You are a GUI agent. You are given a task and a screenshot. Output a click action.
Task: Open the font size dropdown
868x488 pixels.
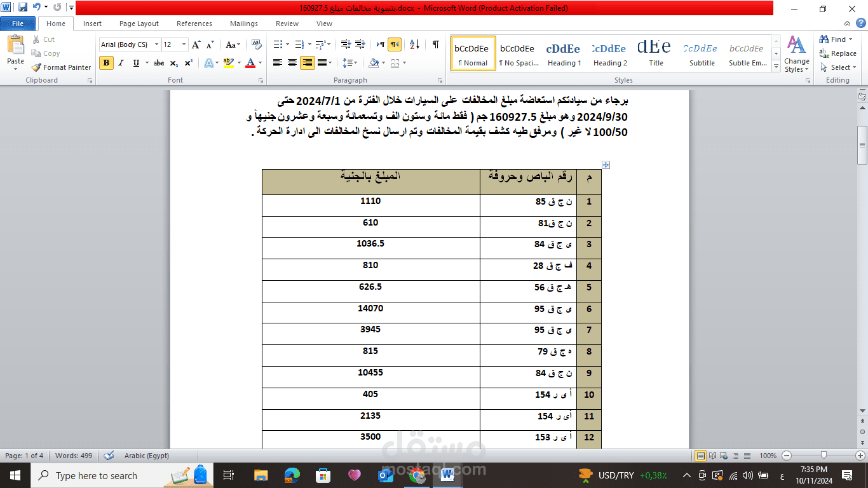coord(184,45)
